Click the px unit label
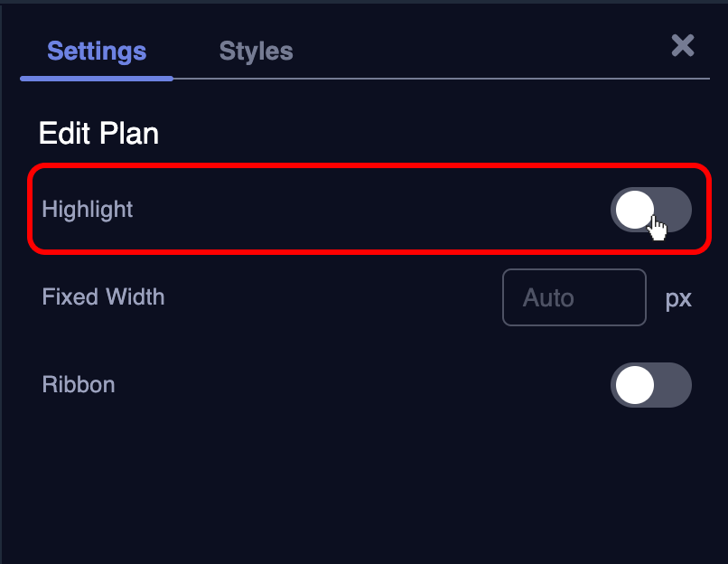 pyautogui.click(x=678, y=298)
